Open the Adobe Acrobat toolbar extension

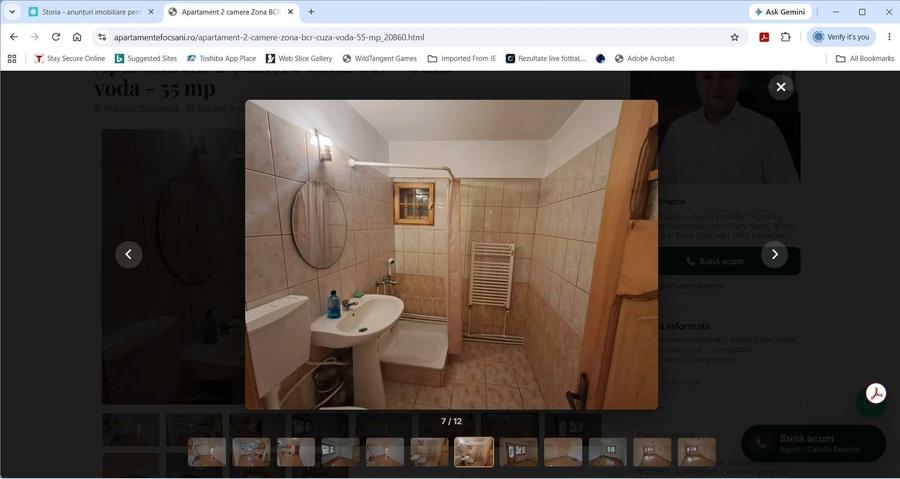[764, 37]
